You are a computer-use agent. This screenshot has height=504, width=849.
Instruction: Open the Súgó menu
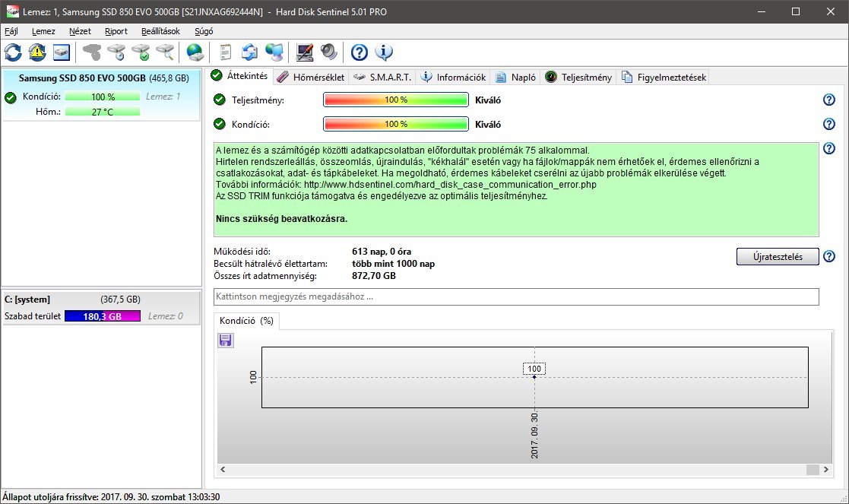tap(204, 31)
